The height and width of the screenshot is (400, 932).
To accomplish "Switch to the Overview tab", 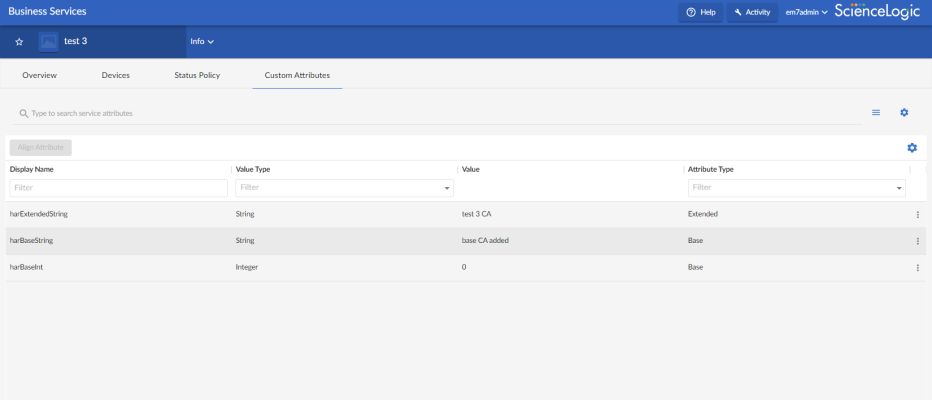I will click(x=39, y=75).
